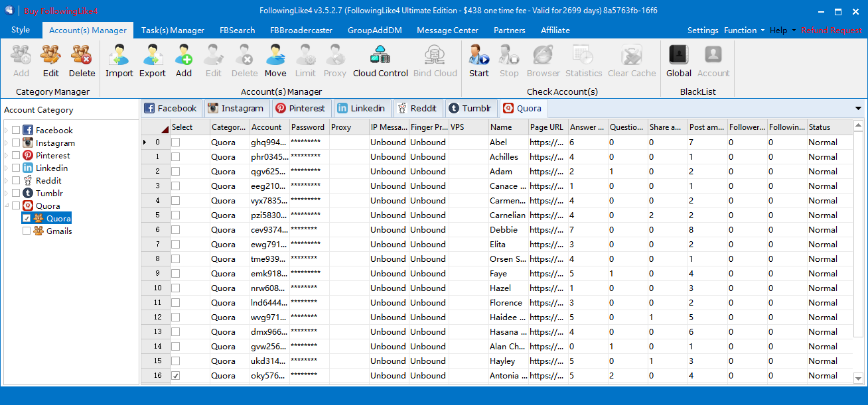
Task: Select the Instagram platform tab
Action: pyautogui.click(x=235, y=108)
